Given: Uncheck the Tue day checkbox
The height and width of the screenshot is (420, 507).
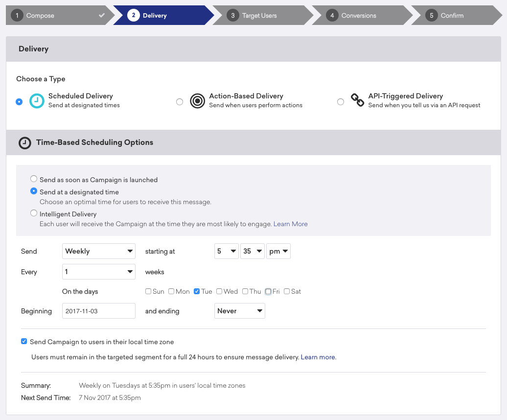Looking at the screenshot, I should click(197, 292).
